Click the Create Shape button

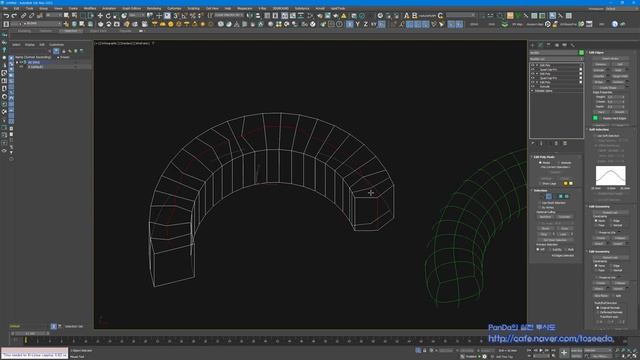pyautogui.click(x=608, y=87)
